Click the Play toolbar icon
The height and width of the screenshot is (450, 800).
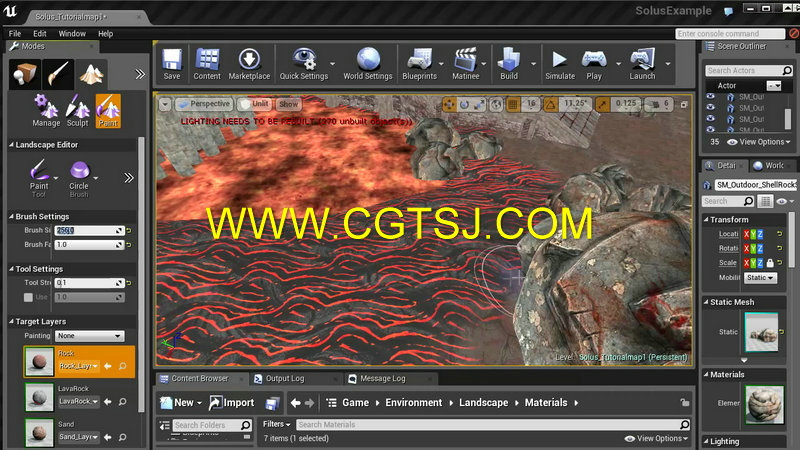click(594, 64)
